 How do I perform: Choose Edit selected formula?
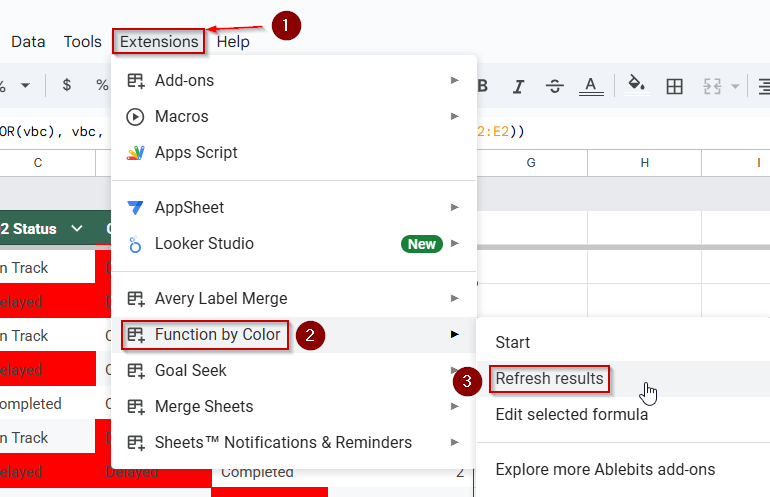(624, 414)
